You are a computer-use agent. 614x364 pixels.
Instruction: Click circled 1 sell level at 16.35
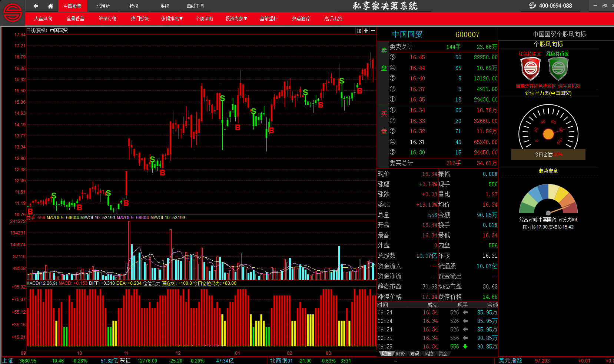[393, 99]
